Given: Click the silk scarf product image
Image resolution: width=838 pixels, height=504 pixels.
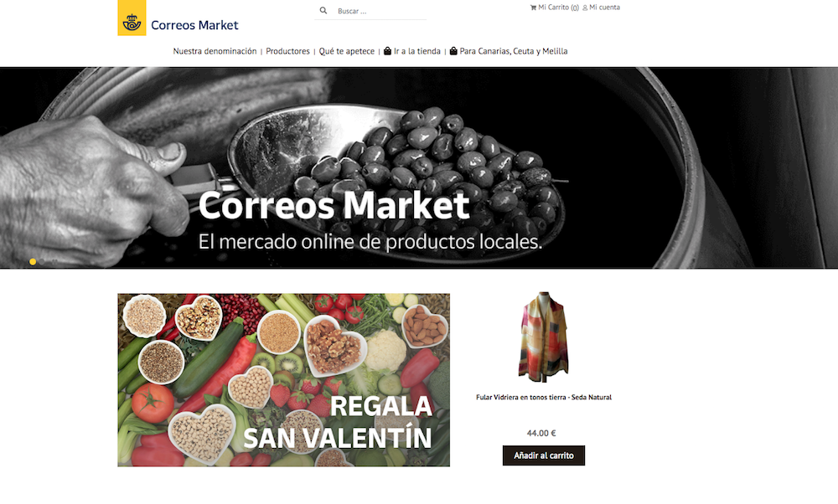Looking at the screenshot, I should click(x=544, y=337).
